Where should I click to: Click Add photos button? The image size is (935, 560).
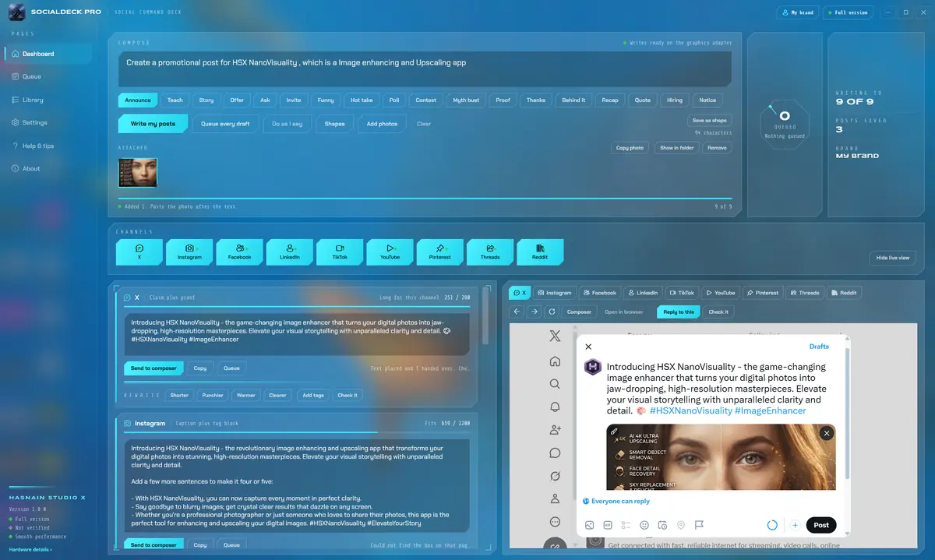tap(382, 124)
